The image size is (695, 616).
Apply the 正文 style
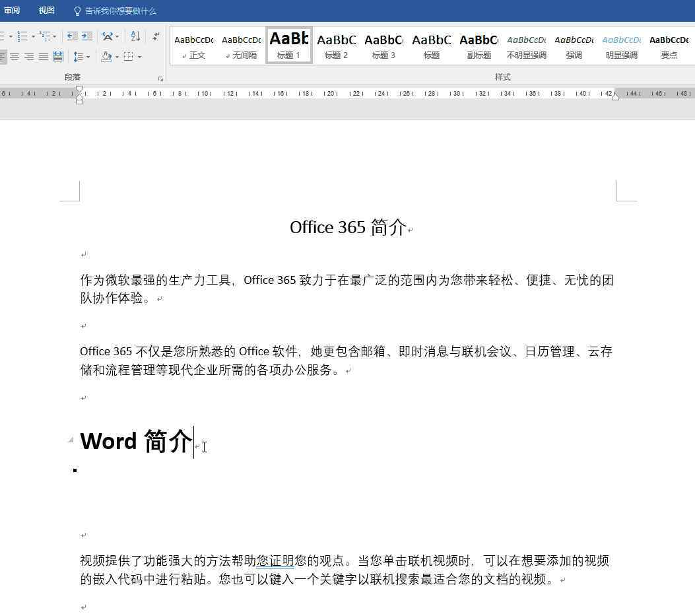tap(193, 46)
